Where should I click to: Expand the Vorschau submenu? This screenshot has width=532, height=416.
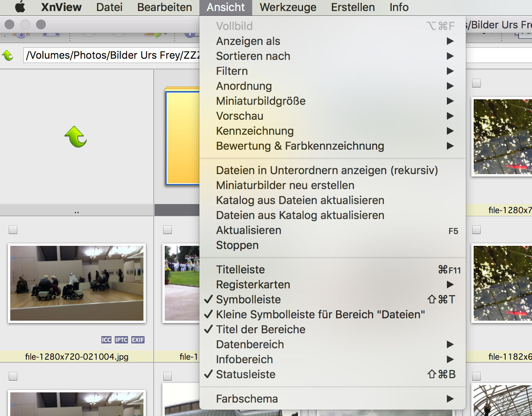[x=333, y=116]
